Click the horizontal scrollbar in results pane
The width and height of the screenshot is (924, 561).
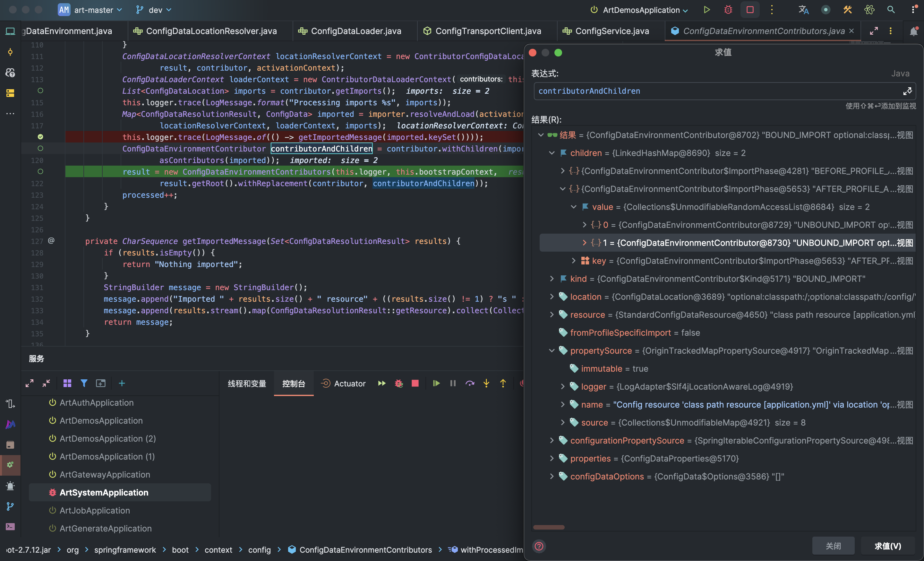pyautogui.click(x=549, y=527)
